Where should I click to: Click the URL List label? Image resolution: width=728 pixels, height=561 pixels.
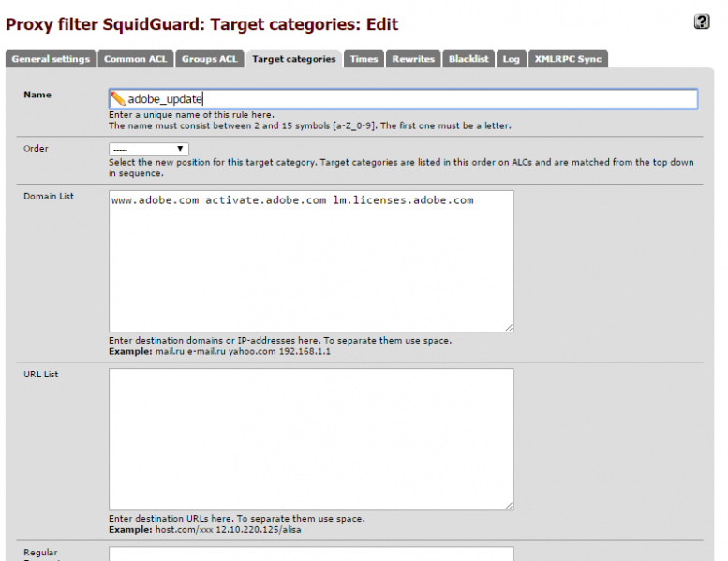coord(41,375)
